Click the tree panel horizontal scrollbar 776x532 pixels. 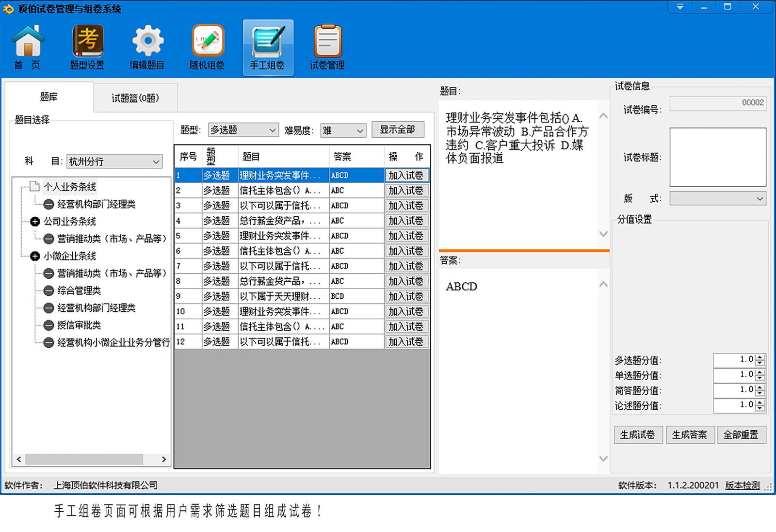click(84, 459)
